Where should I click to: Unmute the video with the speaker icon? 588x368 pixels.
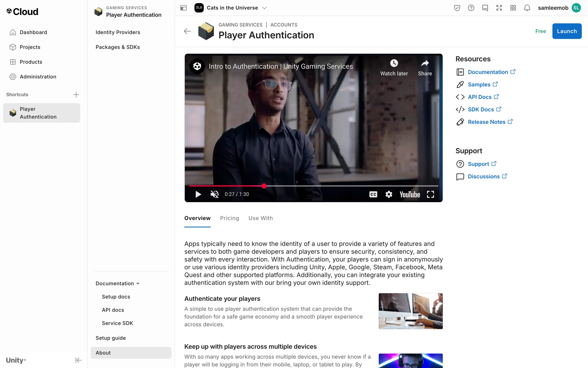coord(214,194)
